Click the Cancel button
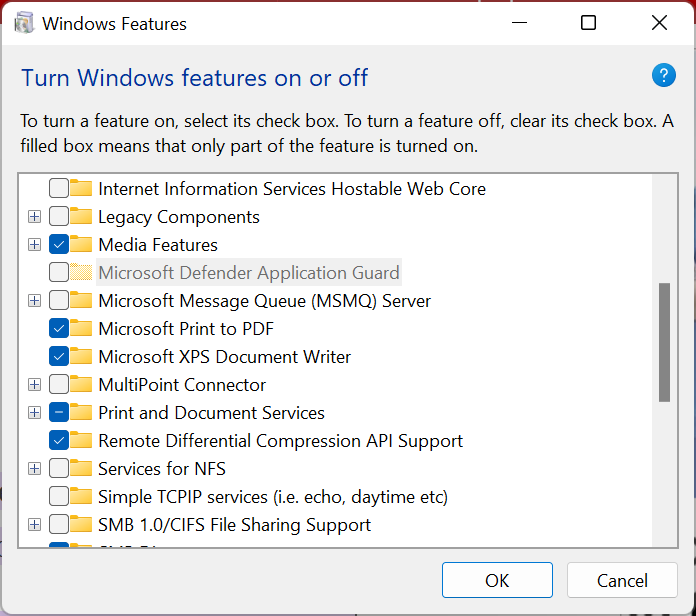Viewport: 696px width, 616px height. 622,580
